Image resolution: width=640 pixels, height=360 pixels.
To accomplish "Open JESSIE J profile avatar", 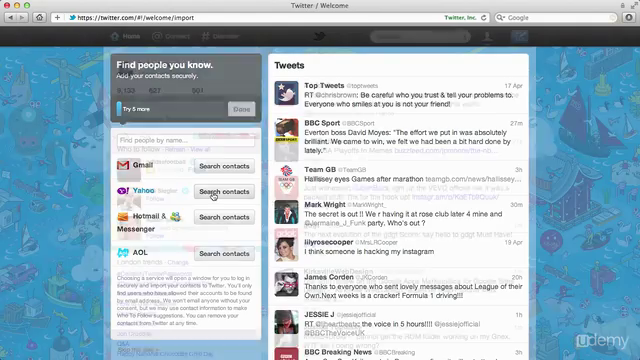I will coord(286,322).
